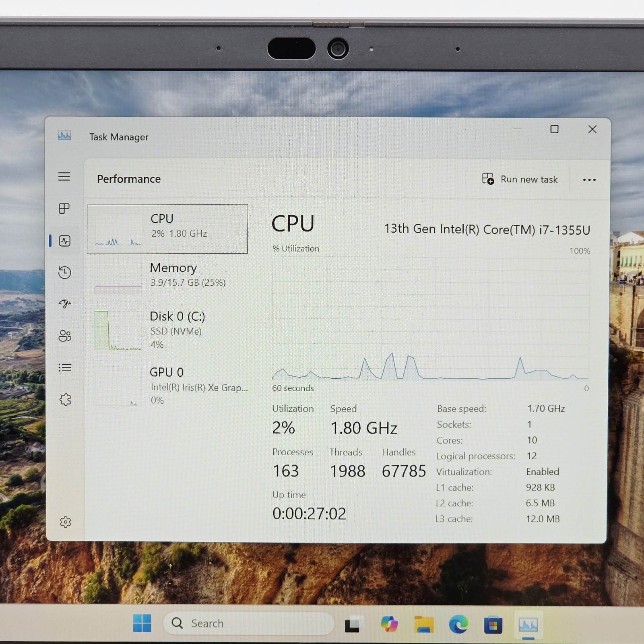Click the L1 cache value 928 KB
Viewport: 644px width, 644px height.
click(x=540, y=487)
